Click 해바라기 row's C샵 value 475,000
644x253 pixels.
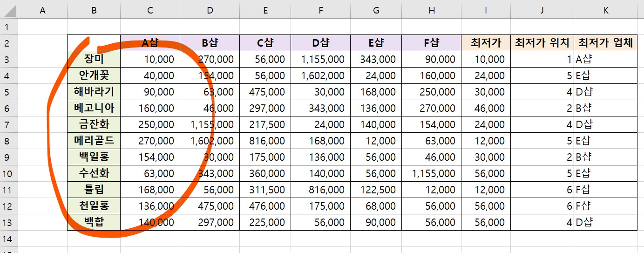(x=265, y=92)
